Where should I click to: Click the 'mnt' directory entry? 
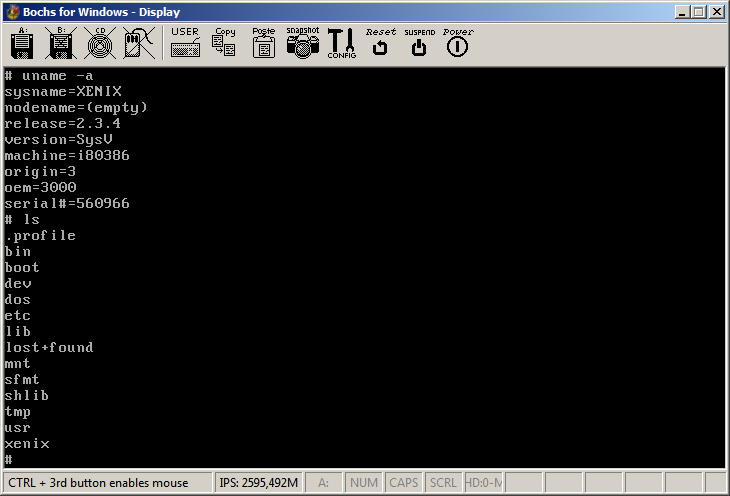(18, 363)
